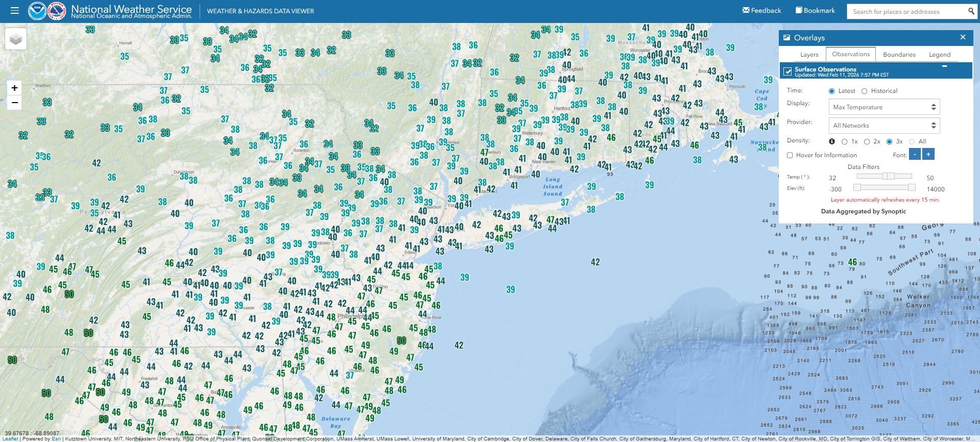Zoom in on the map
The height and width of the screenshot is (442, 980).
pyautogui.click(x=15, y=88)
